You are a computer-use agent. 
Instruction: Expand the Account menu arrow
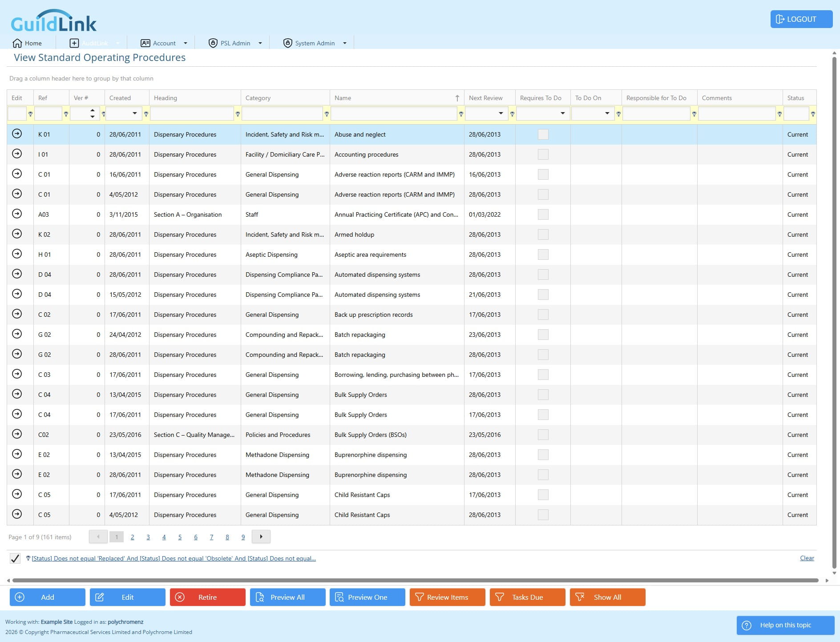coord(186,43)
